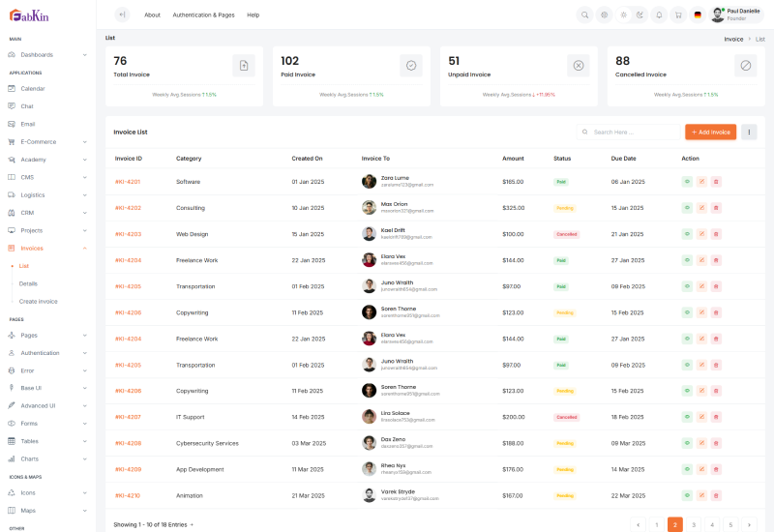Viewport: 774px width, 532px height.
Task: Toggle sidebar collapse arrow button
Action: click(x=121, y=15)
